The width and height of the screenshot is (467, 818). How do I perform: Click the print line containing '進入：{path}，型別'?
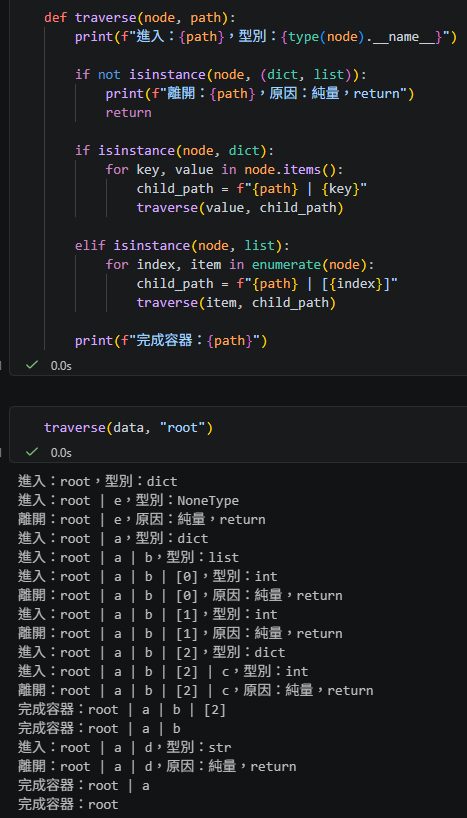coord(266,37)
